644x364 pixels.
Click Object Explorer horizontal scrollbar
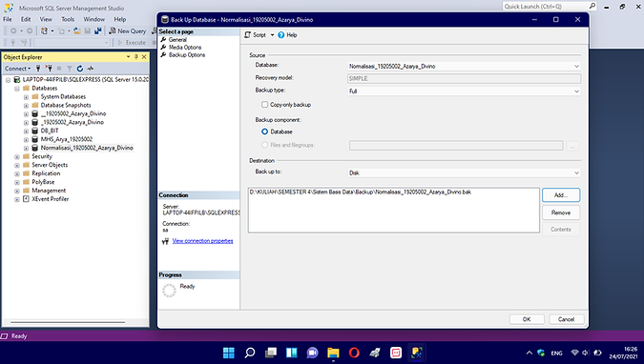click(x=68, y=323)
